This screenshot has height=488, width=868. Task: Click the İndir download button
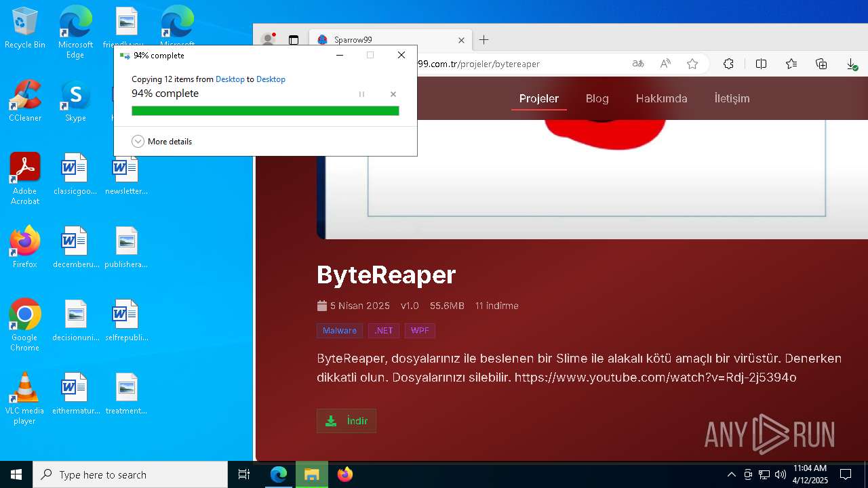347,421
